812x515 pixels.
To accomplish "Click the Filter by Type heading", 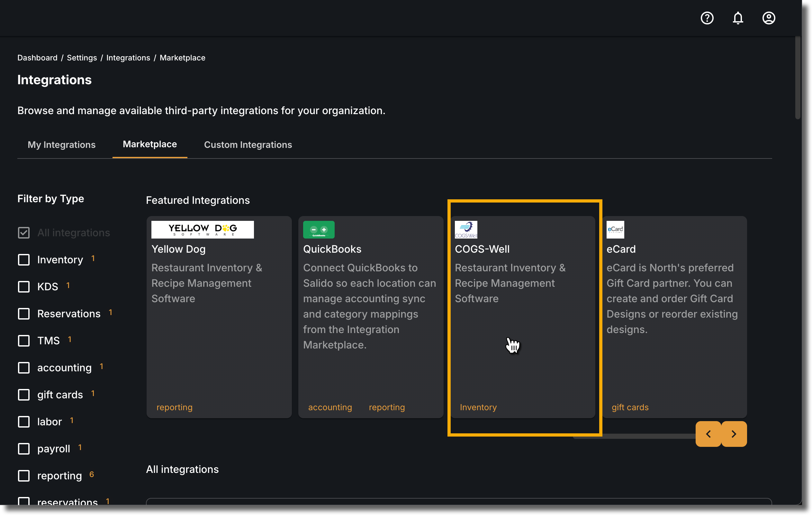I will (51, 199).
